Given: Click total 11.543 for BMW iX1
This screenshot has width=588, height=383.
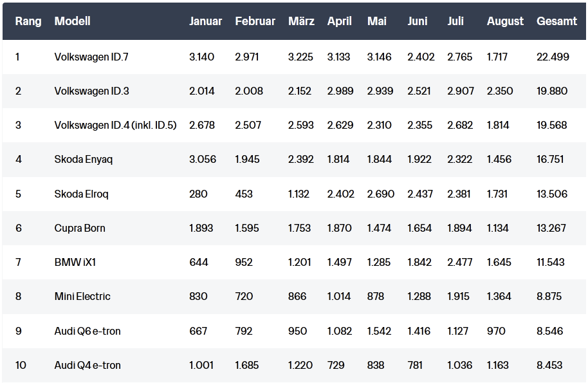Looking at the screenshot, I should click(x=551, y=262).
